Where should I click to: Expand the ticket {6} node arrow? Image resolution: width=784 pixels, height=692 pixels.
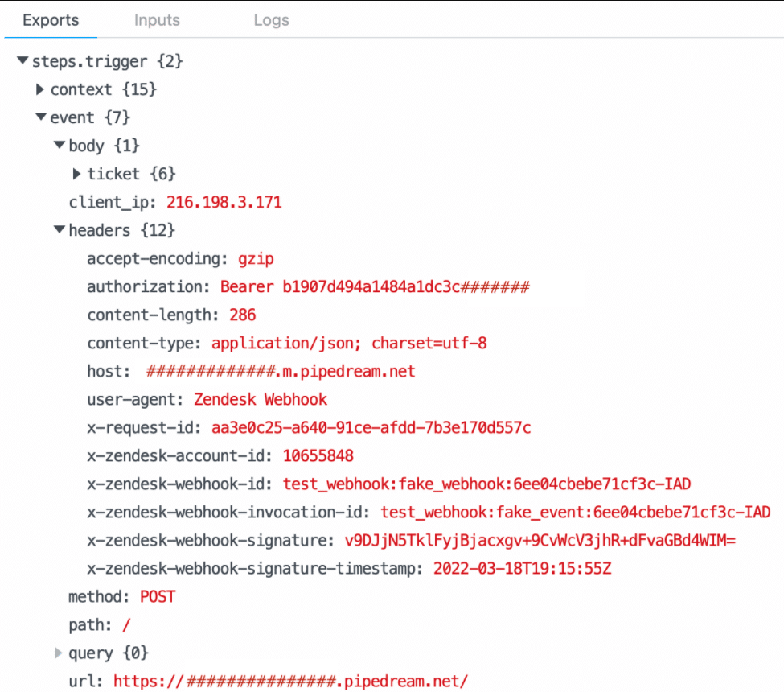pos(76,174)
